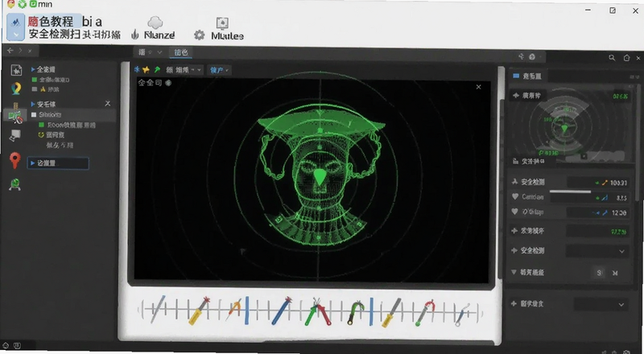Click the search magnifier icon in top right
The height and width of the screenshot is (354, 644).
point(612,58)
